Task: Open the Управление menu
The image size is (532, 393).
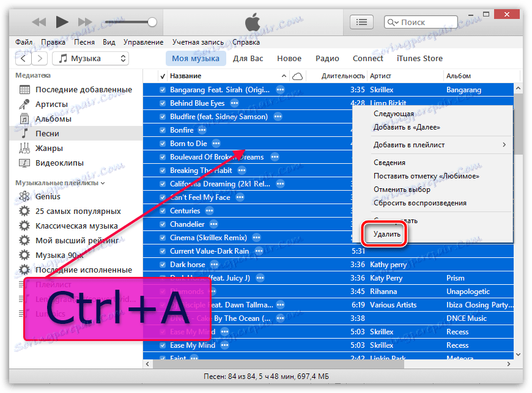Action: coord(144,42)
